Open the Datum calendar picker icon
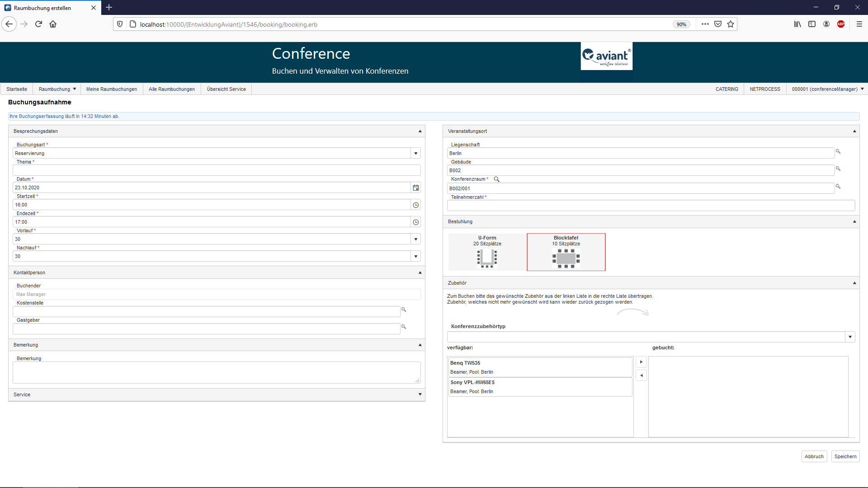The image size is (868, 488). point(415,188)
